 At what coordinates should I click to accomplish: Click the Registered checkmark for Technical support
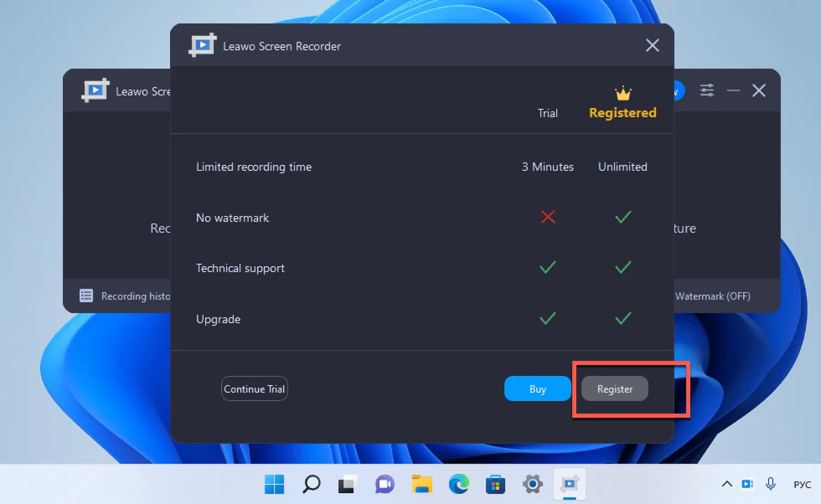point(623,268)
